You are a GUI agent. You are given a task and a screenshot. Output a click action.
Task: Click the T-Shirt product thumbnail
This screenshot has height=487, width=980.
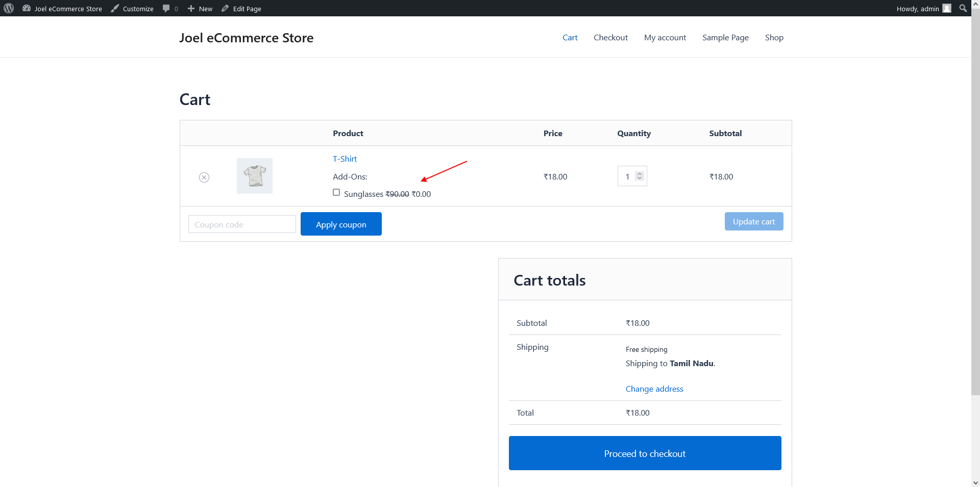[x=255, y=176]
